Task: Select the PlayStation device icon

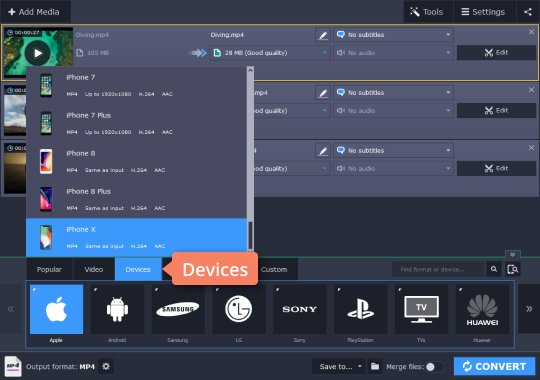Action: 360,309
